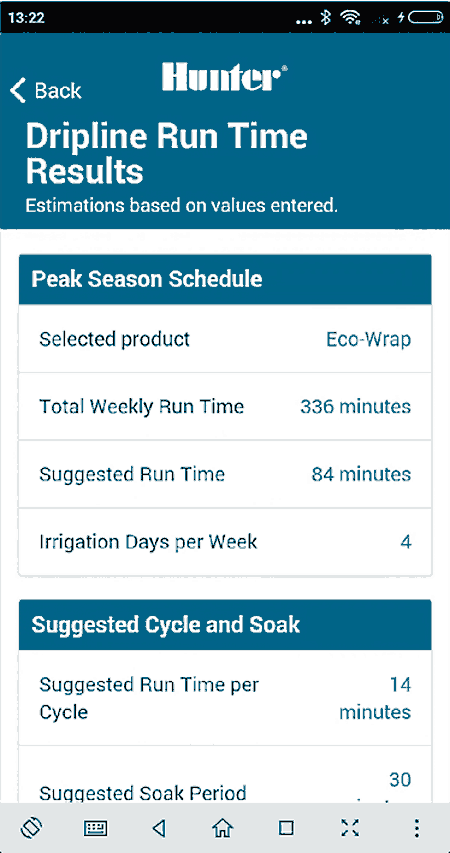The width and height of the screenshot is (450, 853).
Task: Open the three-dot overflow menu
Action: [416, 828]
